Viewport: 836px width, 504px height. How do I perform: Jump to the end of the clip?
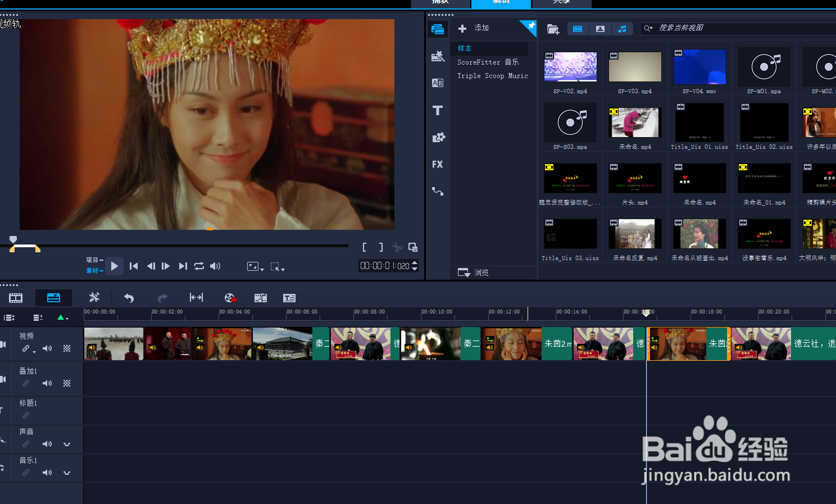pos(183,266)
